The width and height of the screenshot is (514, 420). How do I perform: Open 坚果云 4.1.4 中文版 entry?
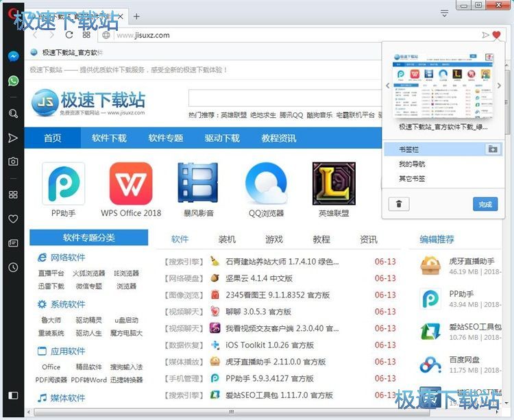click(259, 278)
